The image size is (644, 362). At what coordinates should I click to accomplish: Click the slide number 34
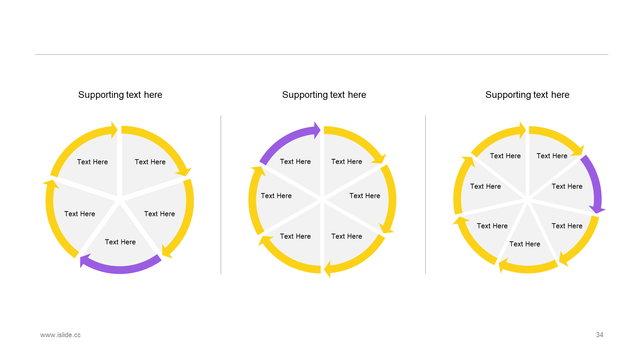click(x=599, y=335)
